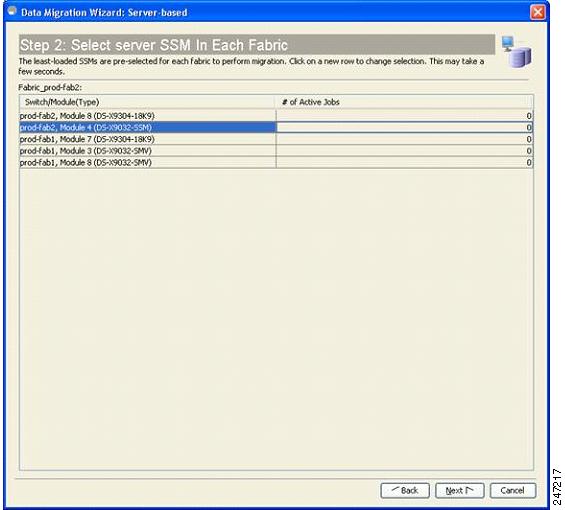Close the Data Migration Wizard window
Image resolution: width=565 pixels, height=510 pixels.
pos(537,12)
